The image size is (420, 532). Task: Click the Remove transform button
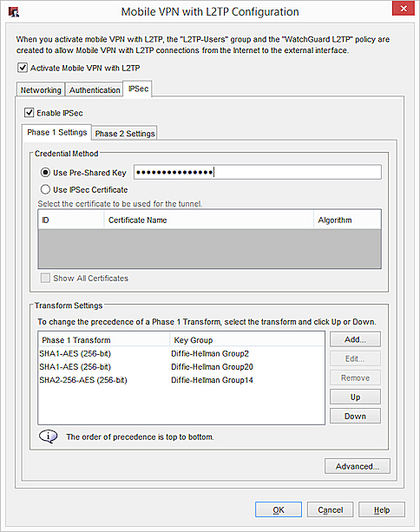355,378
